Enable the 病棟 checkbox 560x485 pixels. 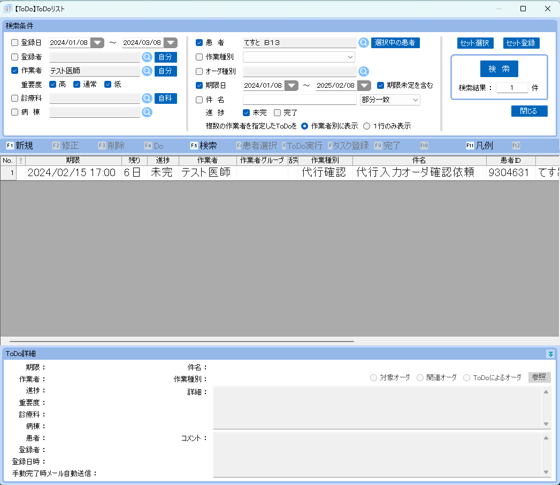pyautogui.click(x=15, y=112)
